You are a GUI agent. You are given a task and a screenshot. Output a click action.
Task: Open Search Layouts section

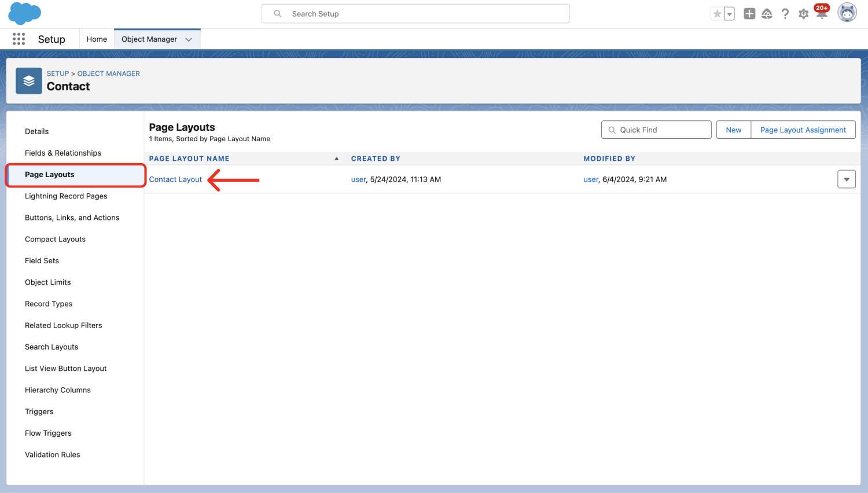[x=52, y=347]
